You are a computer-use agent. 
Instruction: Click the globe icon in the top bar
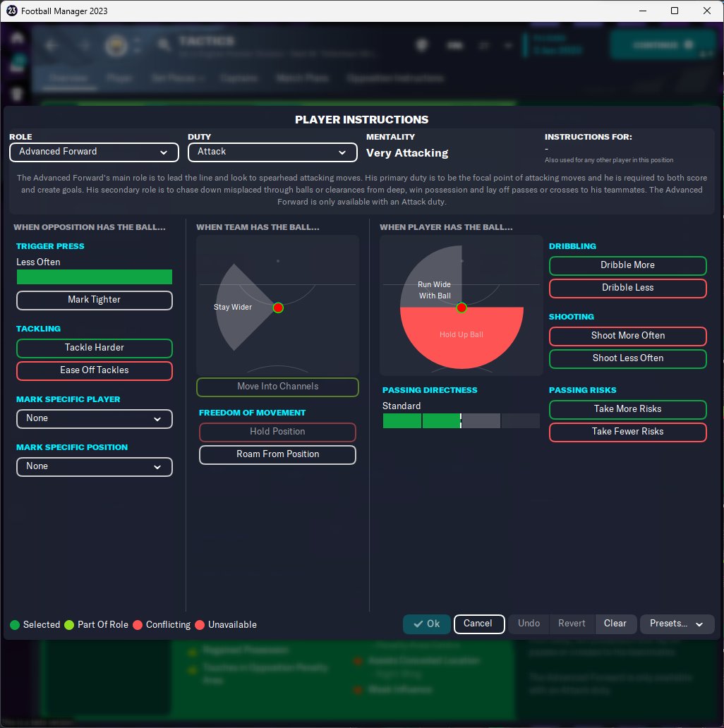pos(422,45)
